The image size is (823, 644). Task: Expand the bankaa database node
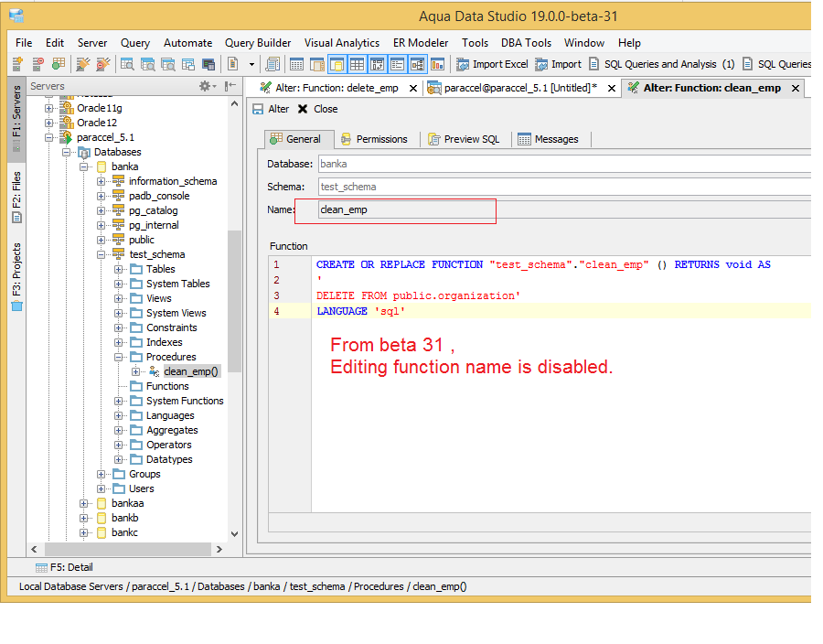click(83, 503)
